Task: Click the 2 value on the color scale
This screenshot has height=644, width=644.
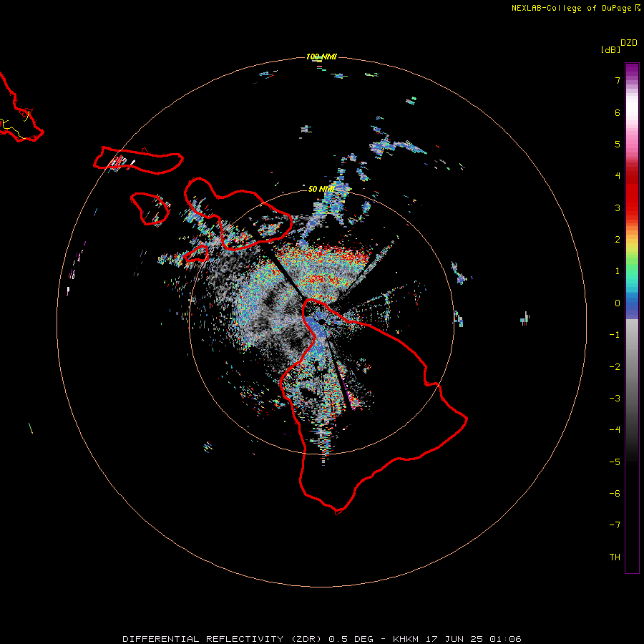Action: [618, 240]
